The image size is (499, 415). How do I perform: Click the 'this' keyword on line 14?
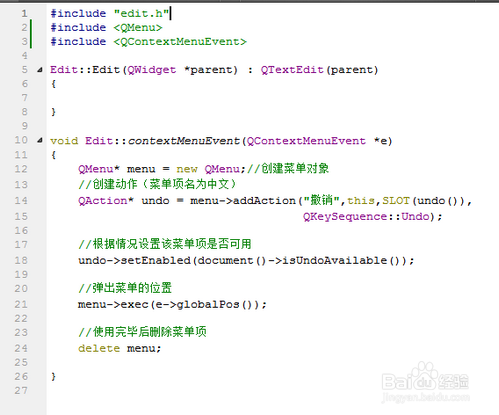pos(361,201)
